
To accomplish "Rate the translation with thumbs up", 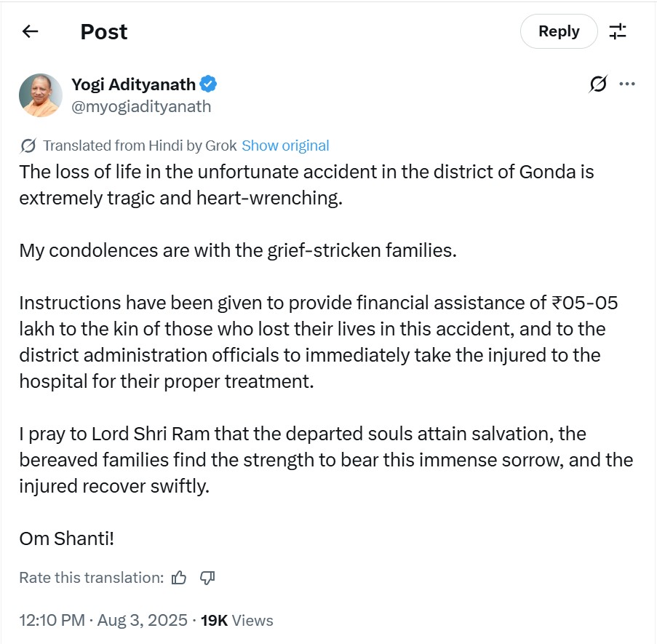I will (179, 578).
